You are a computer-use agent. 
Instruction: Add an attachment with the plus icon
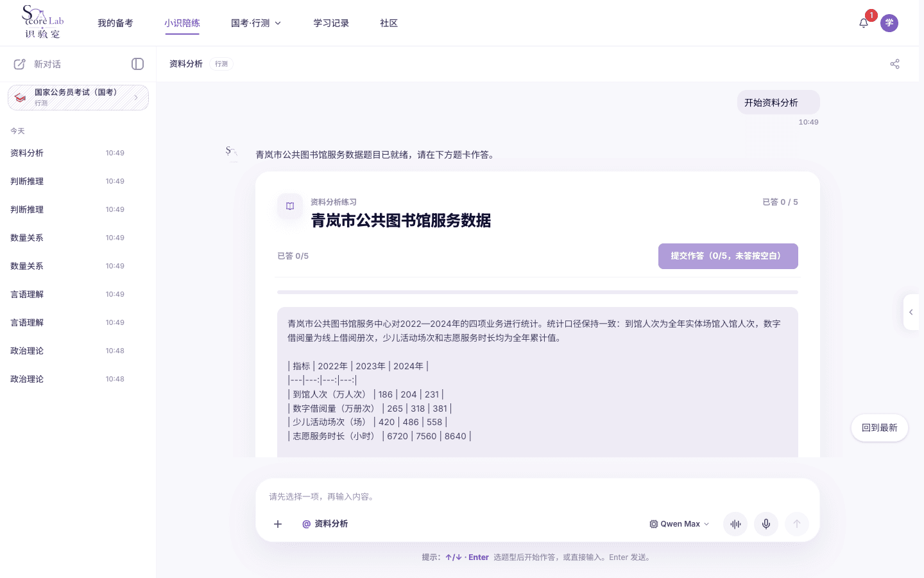278,524
